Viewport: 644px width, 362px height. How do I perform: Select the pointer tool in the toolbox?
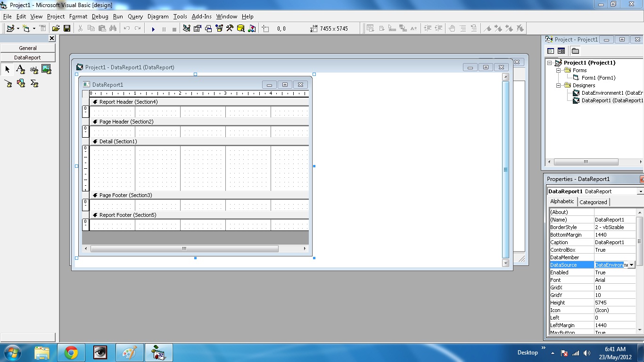click(7, 69)
